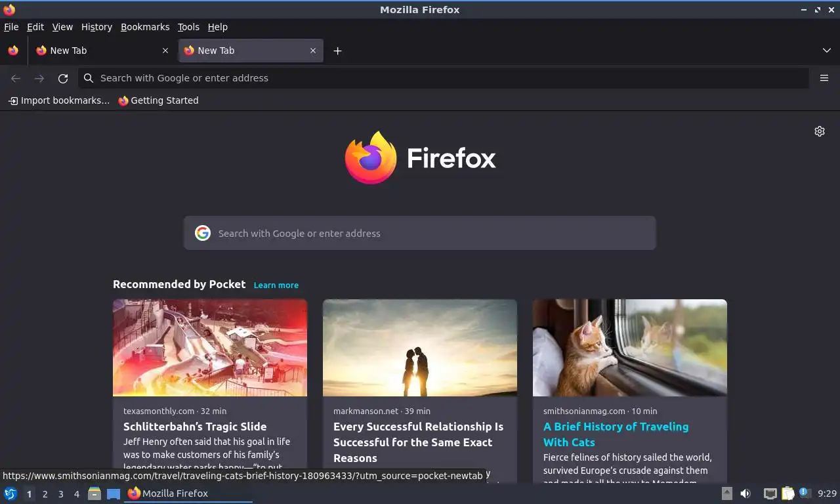Open the desktop start menu icon

click(10, 493)
